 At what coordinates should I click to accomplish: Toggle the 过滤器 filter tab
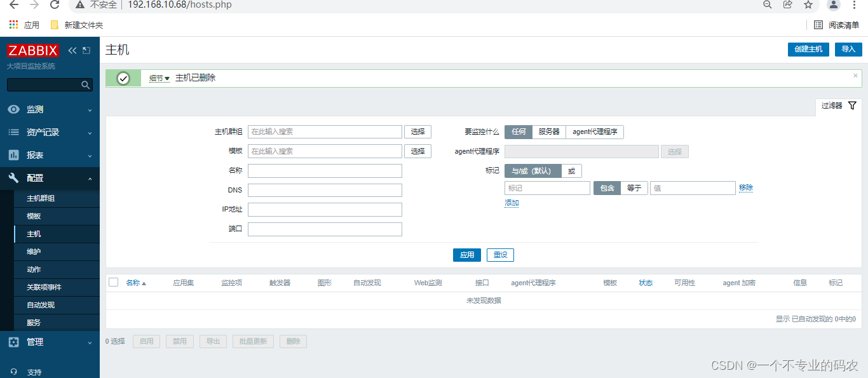tap(839, 106)
